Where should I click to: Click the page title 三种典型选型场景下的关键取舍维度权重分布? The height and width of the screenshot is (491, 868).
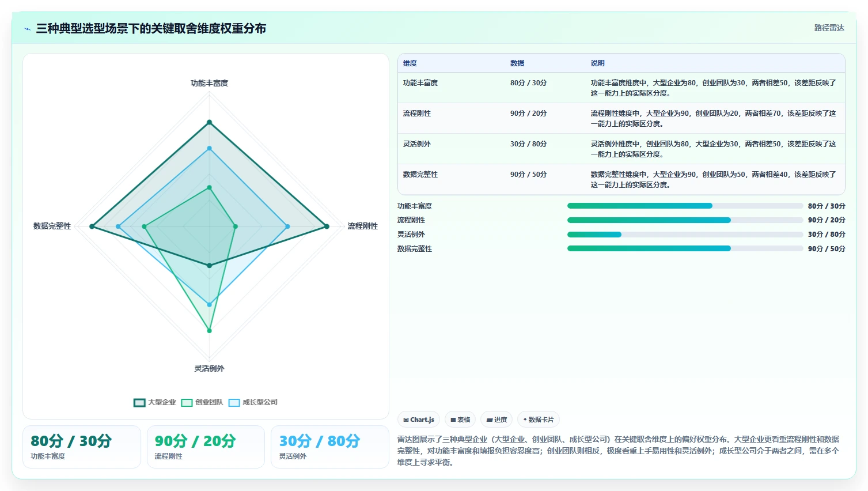[151, 28]
